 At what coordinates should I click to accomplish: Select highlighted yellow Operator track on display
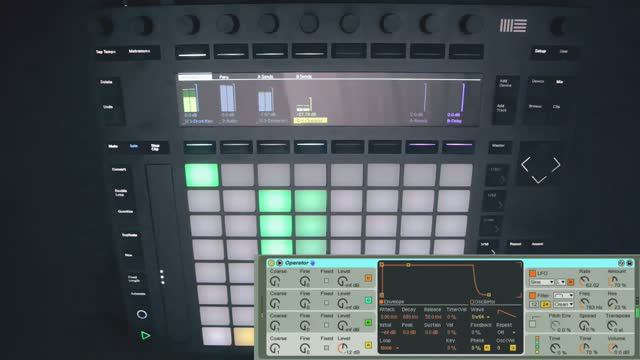(310, 120)
